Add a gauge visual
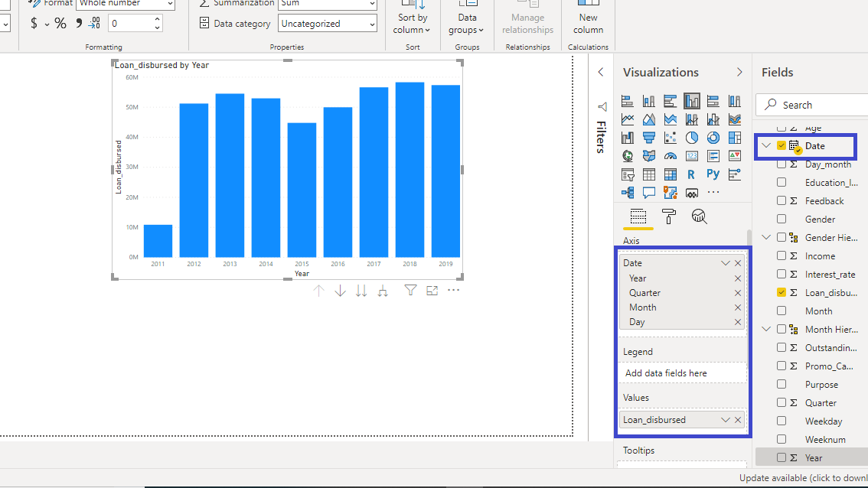Viewport: 868px width, 488px height. 671,156
